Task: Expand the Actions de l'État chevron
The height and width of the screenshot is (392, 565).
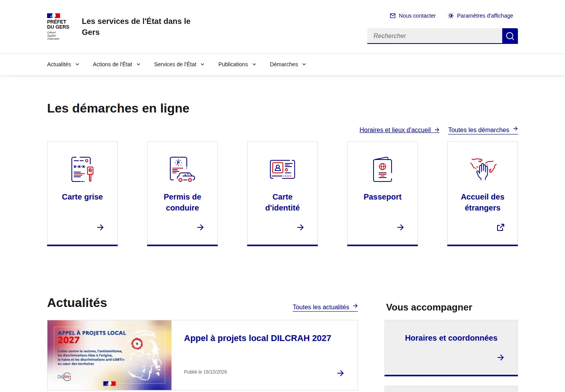Action: coord(139,64)
